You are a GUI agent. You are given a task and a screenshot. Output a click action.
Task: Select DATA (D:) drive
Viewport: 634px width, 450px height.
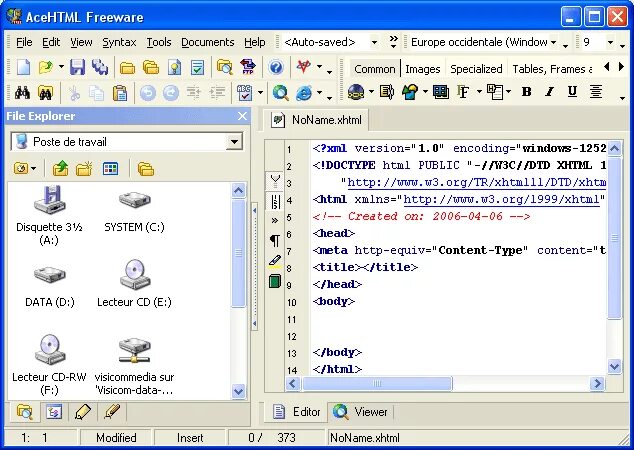coord(49,285)
